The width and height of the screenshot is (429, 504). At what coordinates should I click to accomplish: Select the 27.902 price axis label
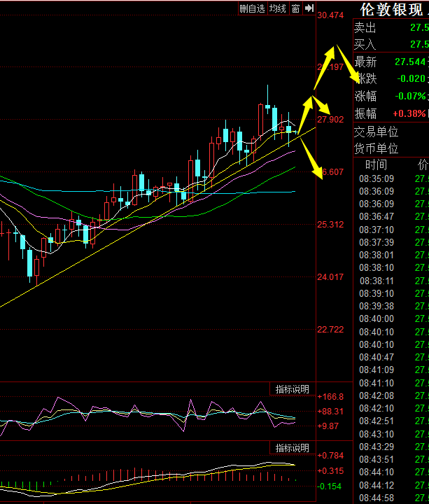pyautogui.click(x=330, y=120)
